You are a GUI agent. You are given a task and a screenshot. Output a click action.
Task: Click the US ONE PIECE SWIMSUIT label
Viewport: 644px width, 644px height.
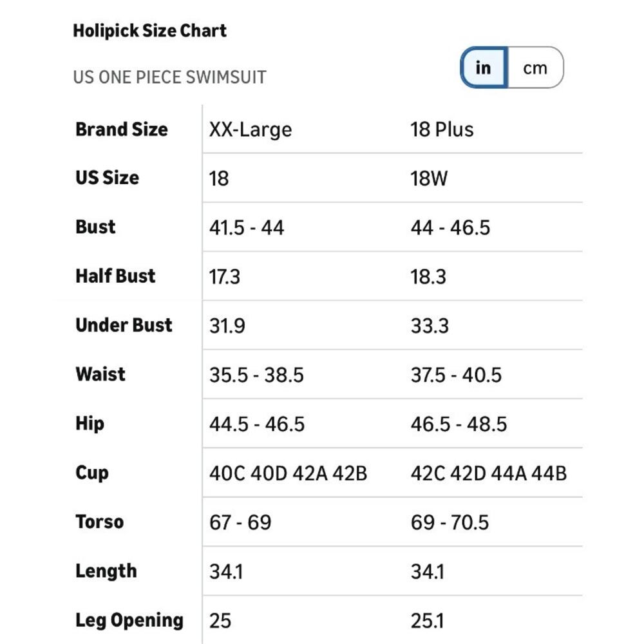click(169, 77)
